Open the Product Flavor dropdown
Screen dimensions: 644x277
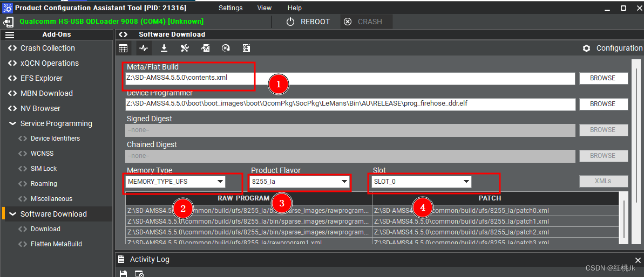pyautogui.click(x=300, y=182)
